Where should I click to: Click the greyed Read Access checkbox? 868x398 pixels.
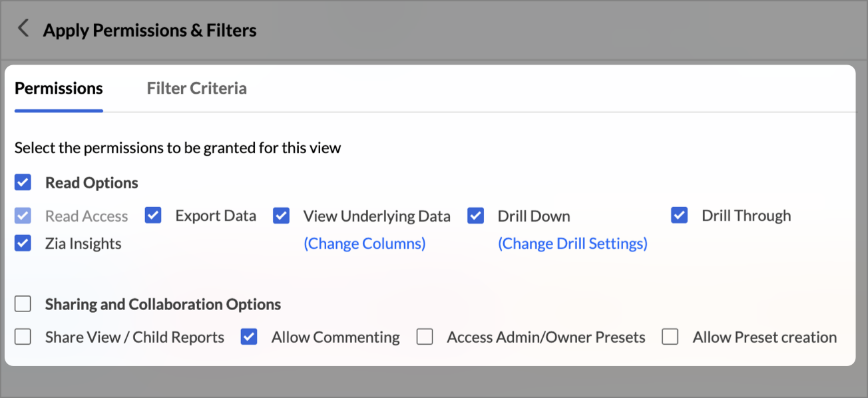click(x=23, y=216)
